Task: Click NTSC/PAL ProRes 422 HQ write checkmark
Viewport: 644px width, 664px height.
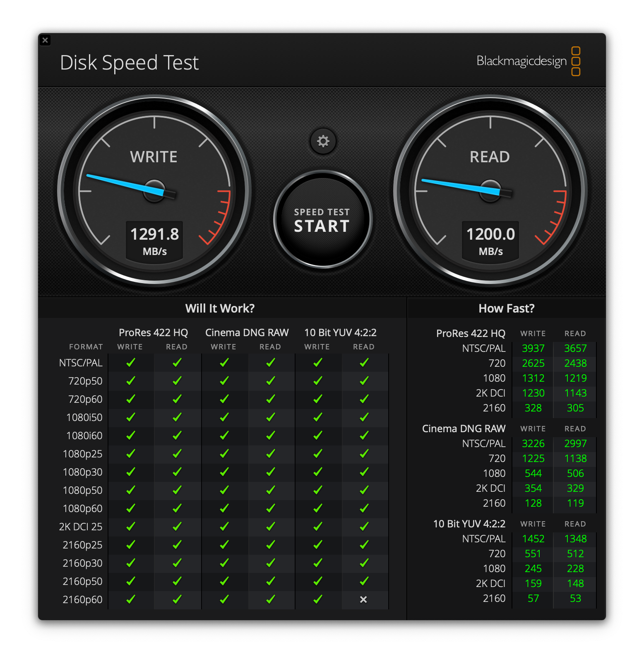Action: pos(131,363)
